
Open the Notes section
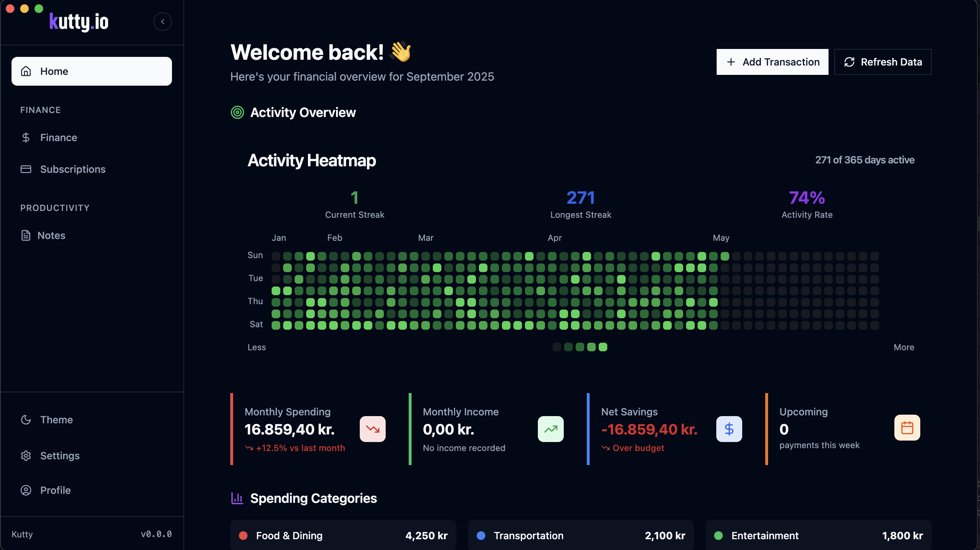(x=51, y=235)
